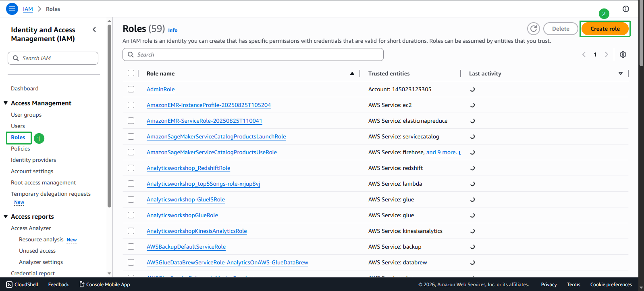
Task: Open CloudShell from the footer
Action: pyautogui.click(x=22, y=285)
